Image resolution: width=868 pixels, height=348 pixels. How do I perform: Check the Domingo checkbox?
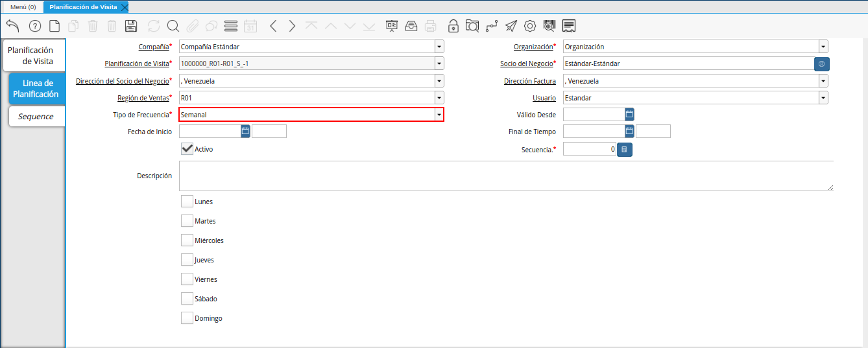[x=187, y=318]
